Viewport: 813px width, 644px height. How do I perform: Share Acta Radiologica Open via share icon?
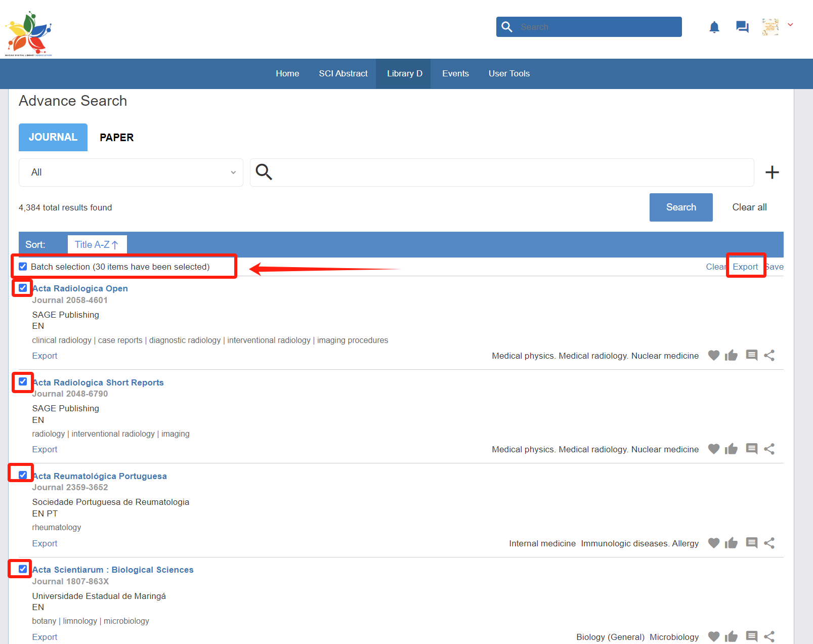coord(769,356)
